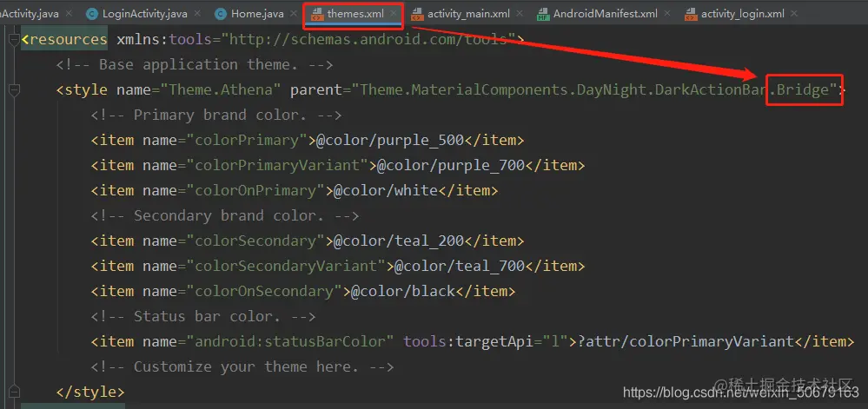Click the @color/purple_700 value
The height and width of the screenshot is (409, 868).
451,165
